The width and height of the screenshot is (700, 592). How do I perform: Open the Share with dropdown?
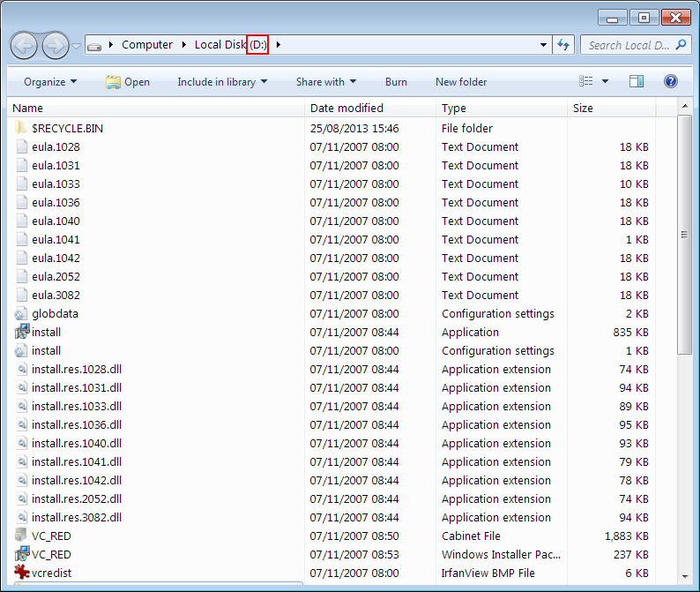(x=325, y=82)
